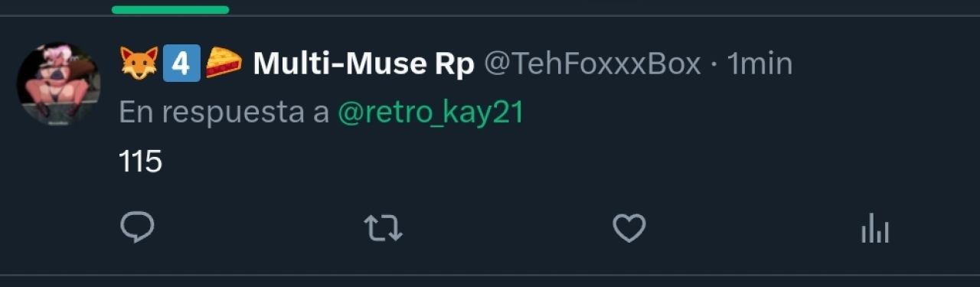Viewport: 980px width, 287px height.
Task: Click the dot separator before 1min
Action: [714, 65]
